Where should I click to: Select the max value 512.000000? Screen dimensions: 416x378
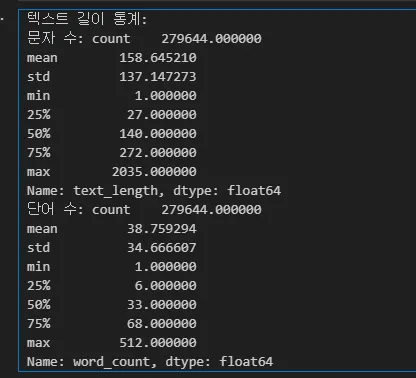(158, 343)
